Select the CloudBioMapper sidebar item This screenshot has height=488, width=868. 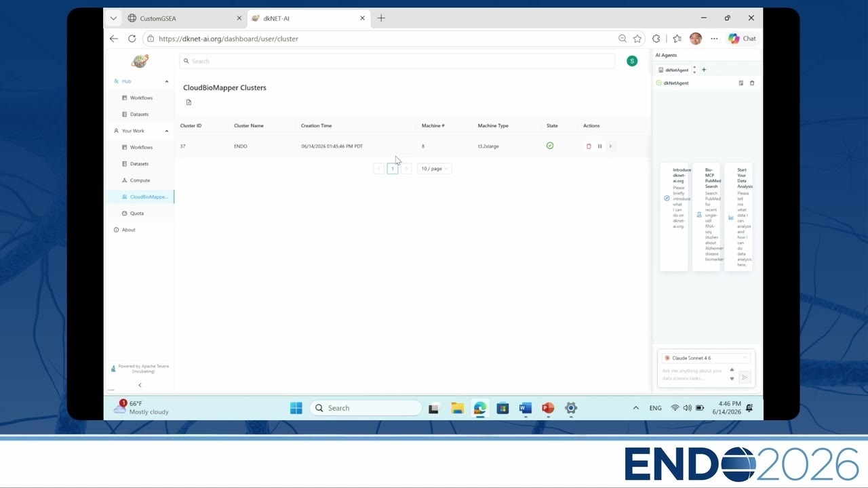coord(140,197)
